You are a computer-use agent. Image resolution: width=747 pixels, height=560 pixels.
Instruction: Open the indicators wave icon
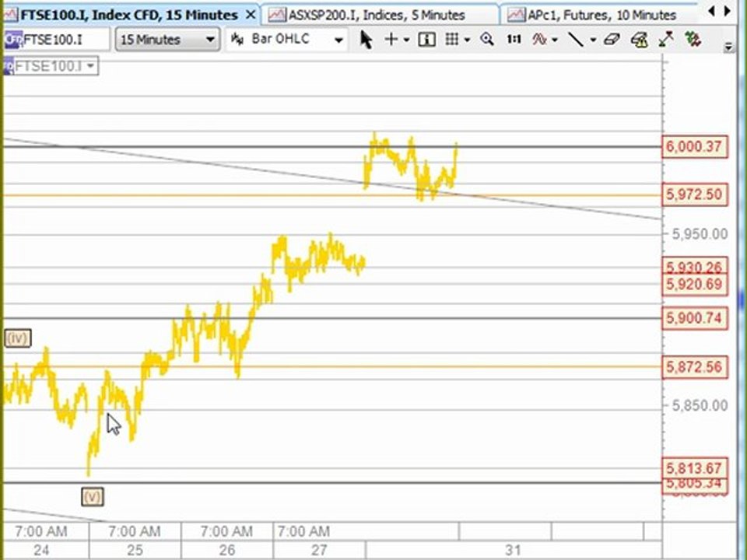click(x=539, y=40)
